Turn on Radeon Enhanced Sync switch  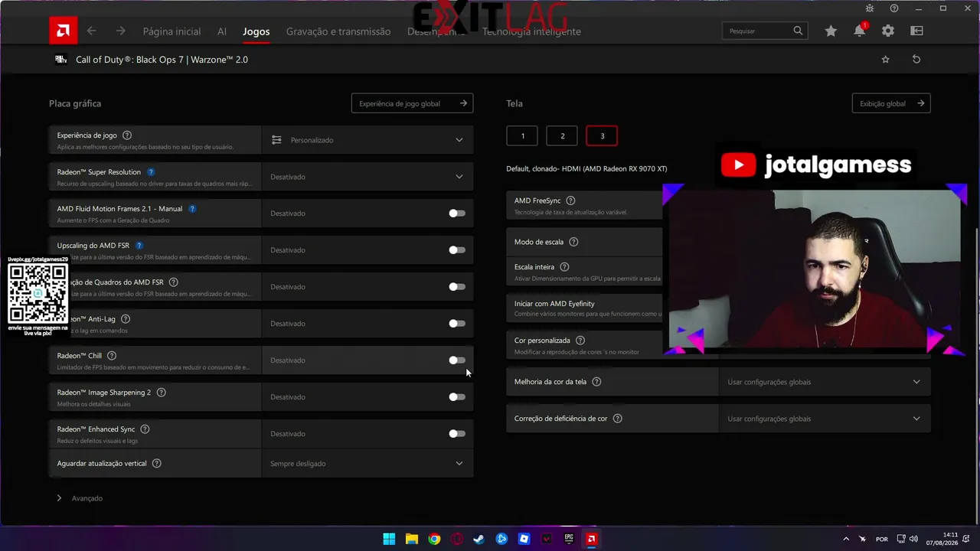click(457, 434)
